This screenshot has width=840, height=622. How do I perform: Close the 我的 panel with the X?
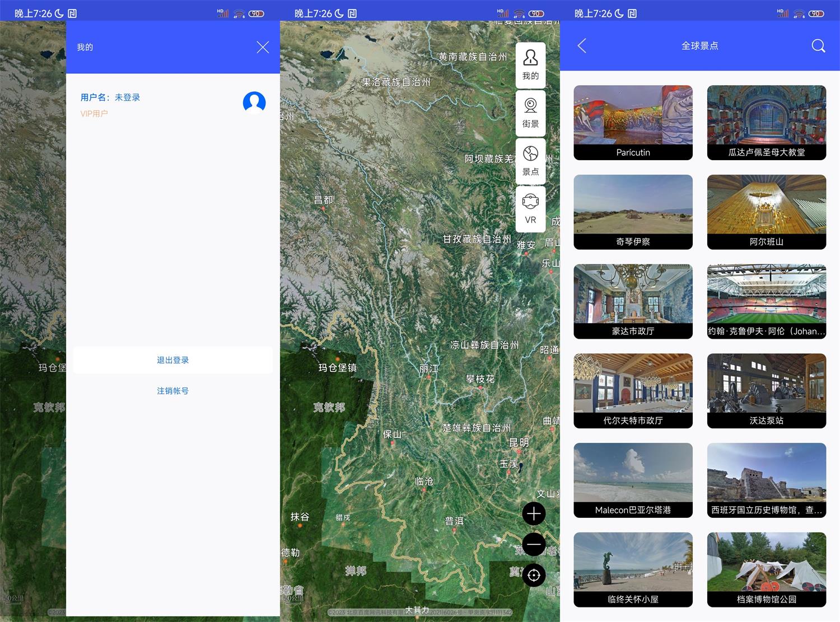click(x=262, y=47)
